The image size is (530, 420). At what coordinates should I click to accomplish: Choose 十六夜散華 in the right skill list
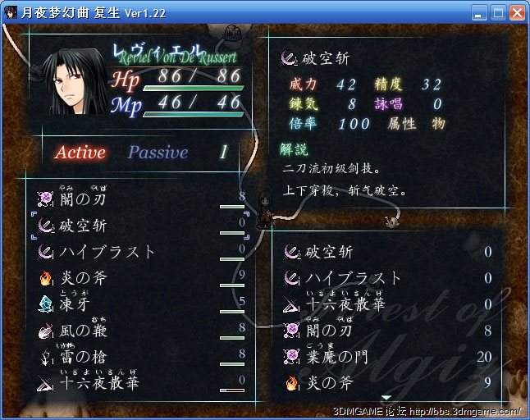[388, 302]
